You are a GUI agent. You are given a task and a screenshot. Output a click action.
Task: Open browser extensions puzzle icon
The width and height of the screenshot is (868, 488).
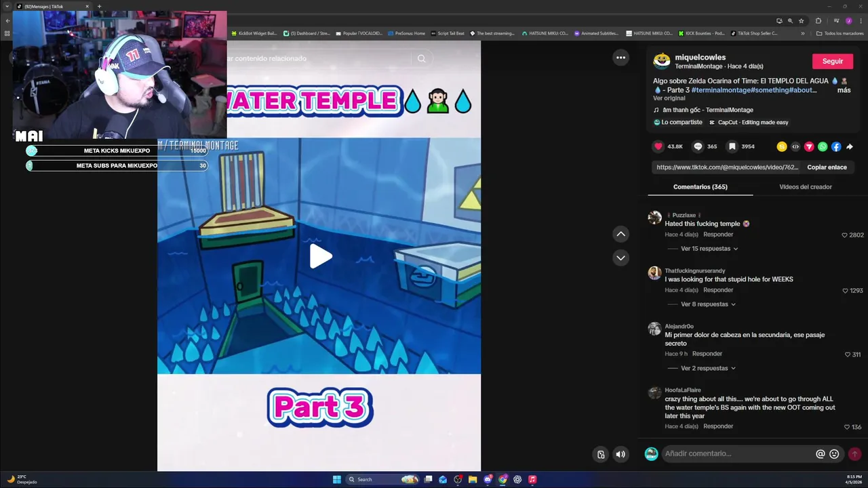point(818,21)
